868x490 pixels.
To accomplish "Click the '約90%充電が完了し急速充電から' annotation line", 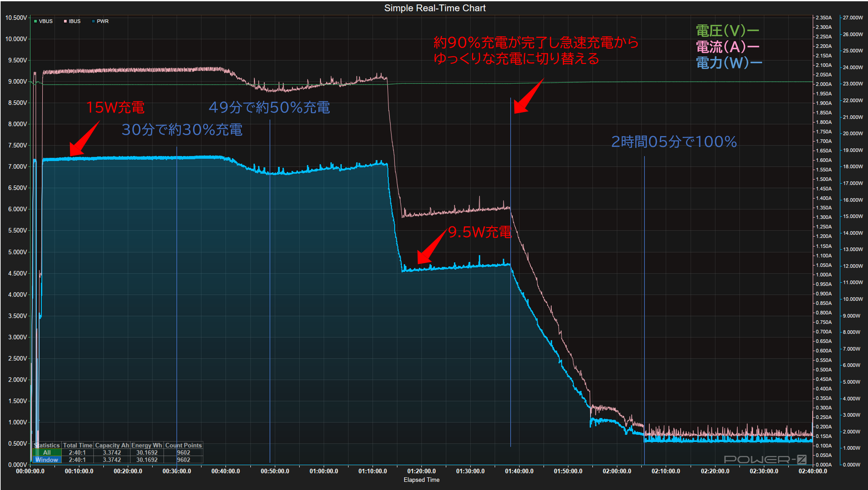I will (536, 43).
